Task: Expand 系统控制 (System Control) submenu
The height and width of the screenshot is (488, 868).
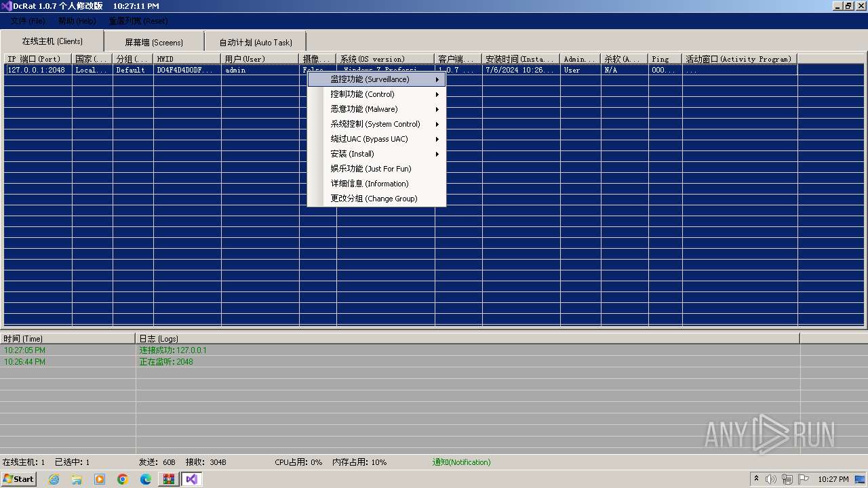Action: pyautogui.click(x=376, y=124)
